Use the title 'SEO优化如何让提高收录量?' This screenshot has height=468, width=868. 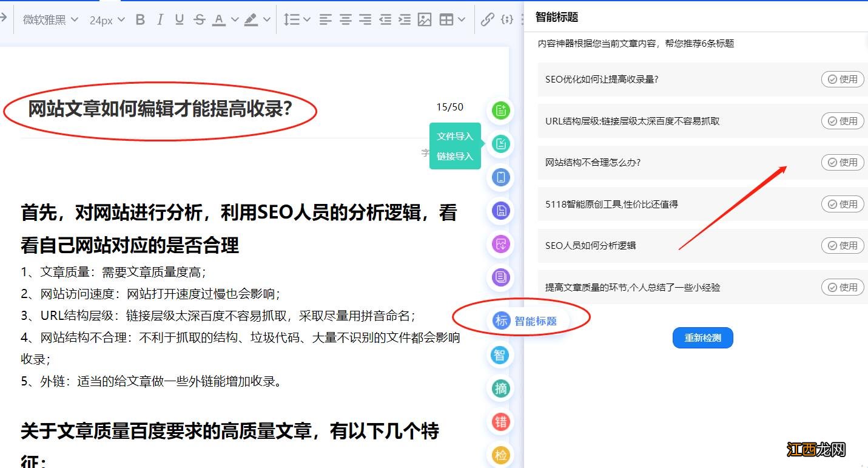click(x=843, y=79)
